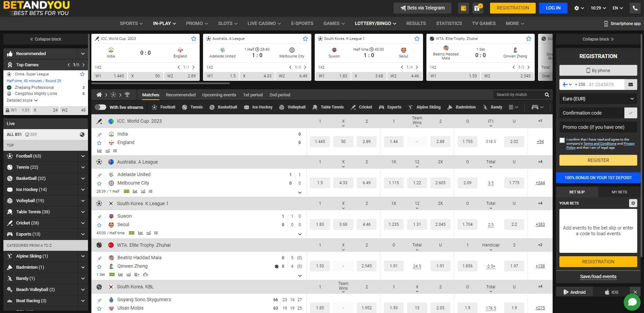The width and height of the screenshot is (644, 313).
Task: Favorite the India vs England match star
Action: click(99, 143)
